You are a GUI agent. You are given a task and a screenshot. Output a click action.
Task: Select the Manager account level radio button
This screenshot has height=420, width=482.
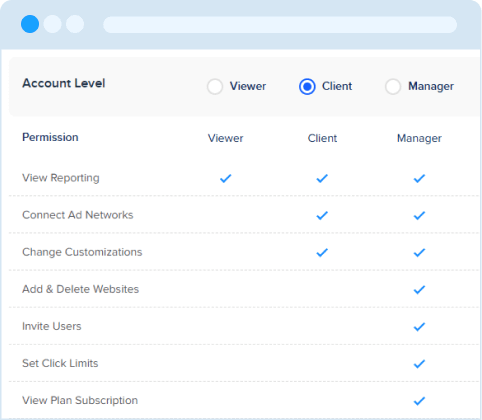tap(393, 87)
